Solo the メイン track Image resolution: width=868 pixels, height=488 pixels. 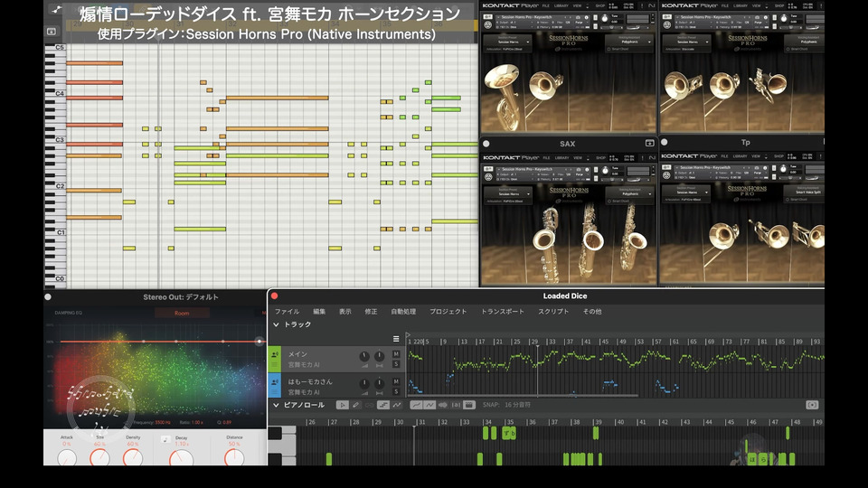coord(396,364)
